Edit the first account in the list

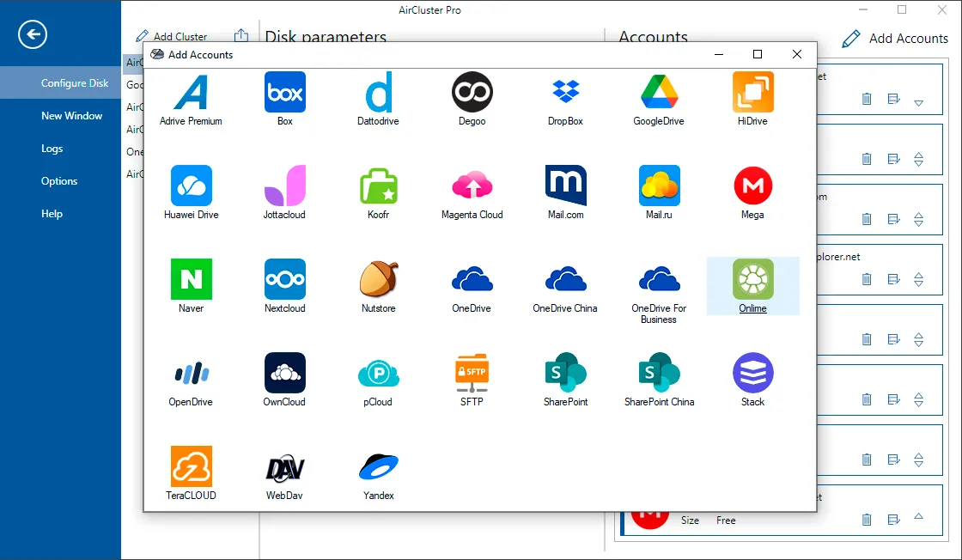[x=893, y=99]
